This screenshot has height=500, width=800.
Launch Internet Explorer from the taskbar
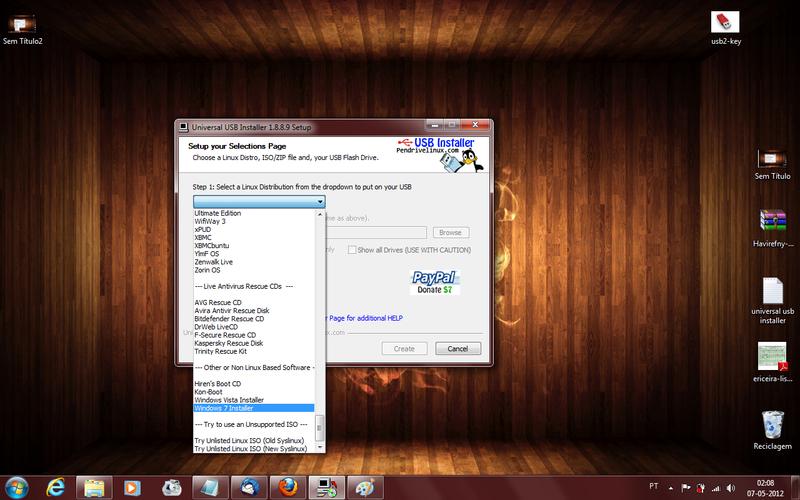[55, 488]
